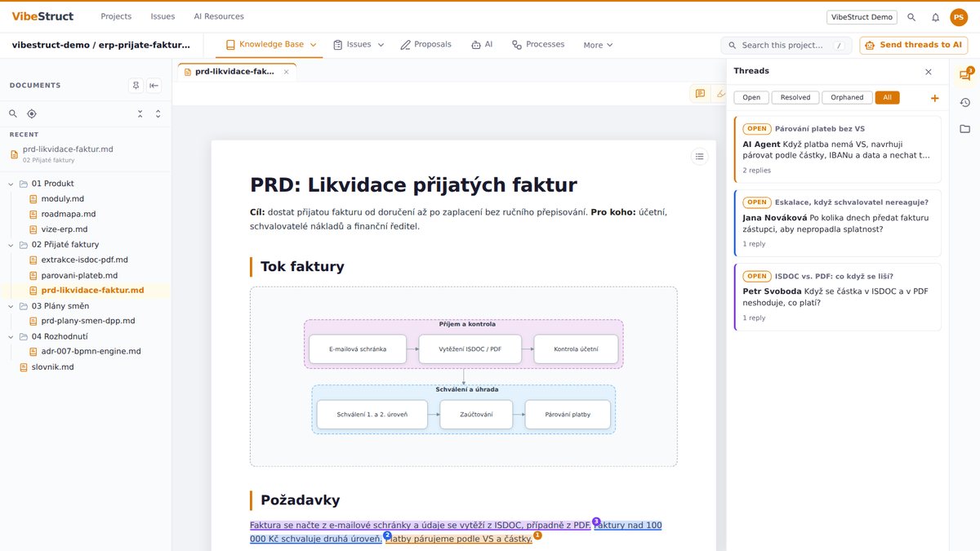The width and height of the screenshot is (980, 551).
Task: Expand all folders in document tree
Action: (158, 113)
